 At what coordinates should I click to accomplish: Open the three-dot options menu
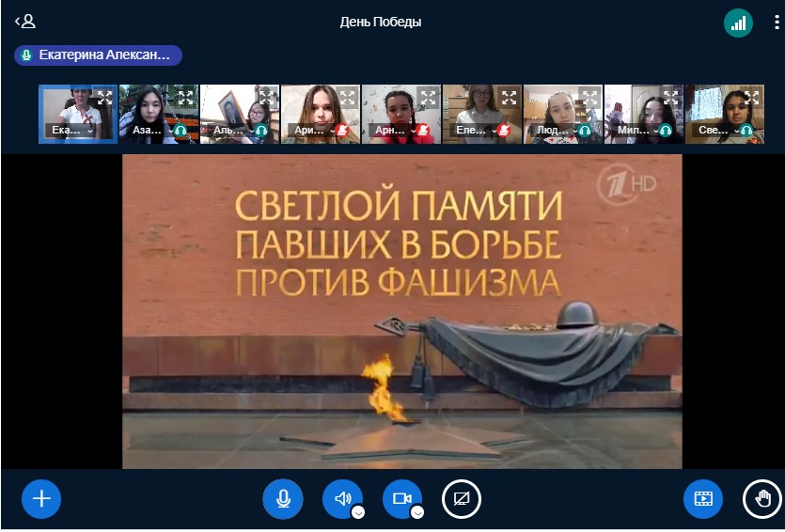tap(774, 23)
